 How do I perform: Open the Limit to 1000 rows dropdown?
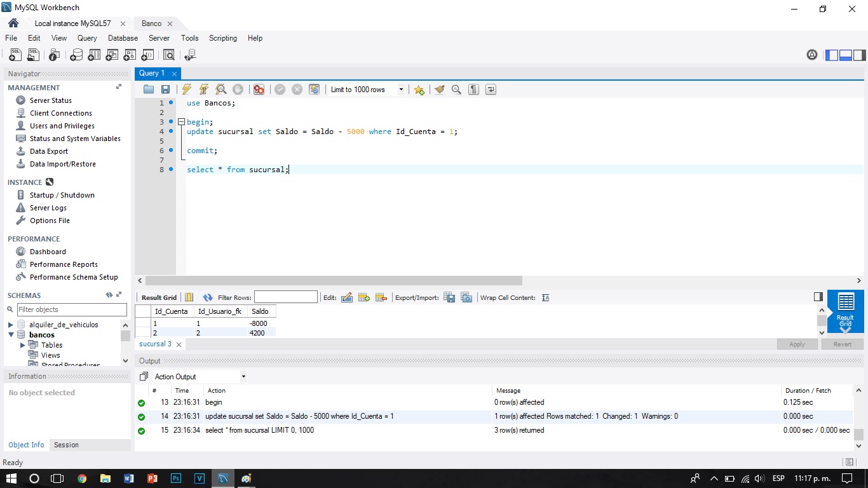[x=400, y=89]
